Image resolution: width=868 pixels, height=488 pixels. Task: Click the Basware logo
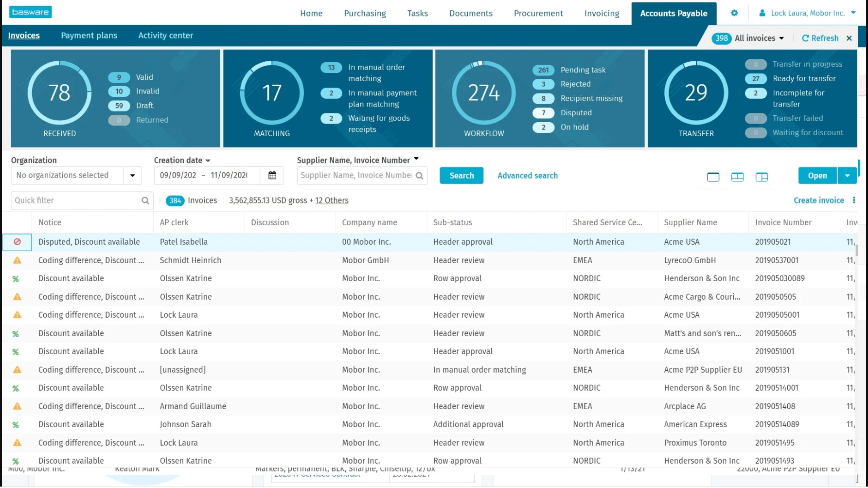coord(30,12)
